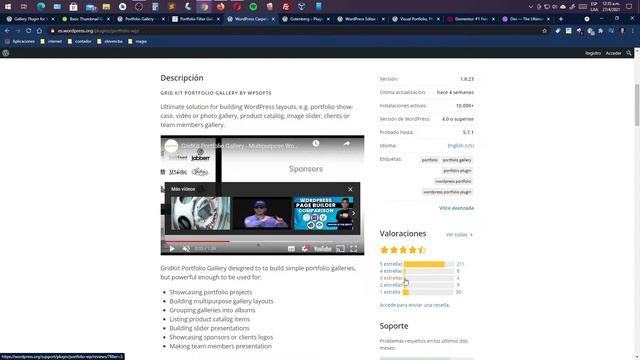The image size is (640, 360).
Task: Click the video channel avatar icon
Action: click(x=171, y=146)
